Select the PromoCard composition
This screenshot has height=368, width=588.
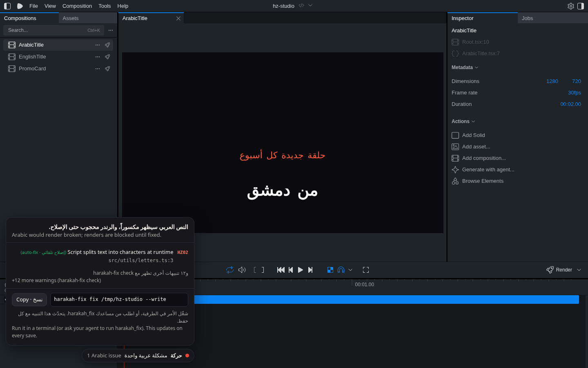58,69
